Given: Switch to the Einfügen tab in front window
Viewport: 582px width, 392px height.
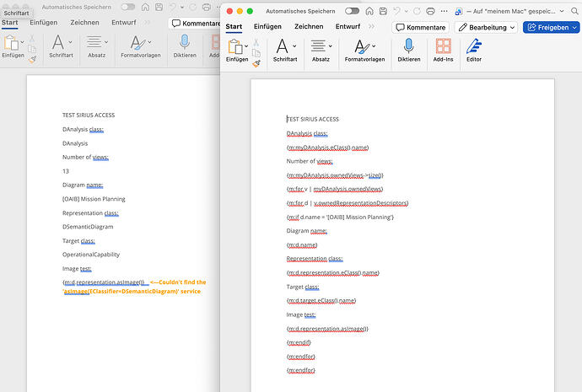Looking at the screenshot, I should 267,27.
